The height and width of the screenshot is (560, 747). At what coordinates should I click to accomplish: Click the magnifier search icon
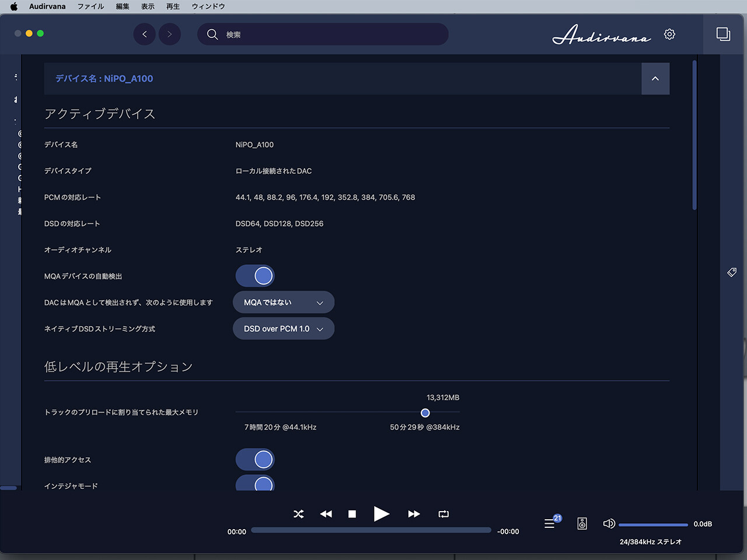(x=212, y=34)
